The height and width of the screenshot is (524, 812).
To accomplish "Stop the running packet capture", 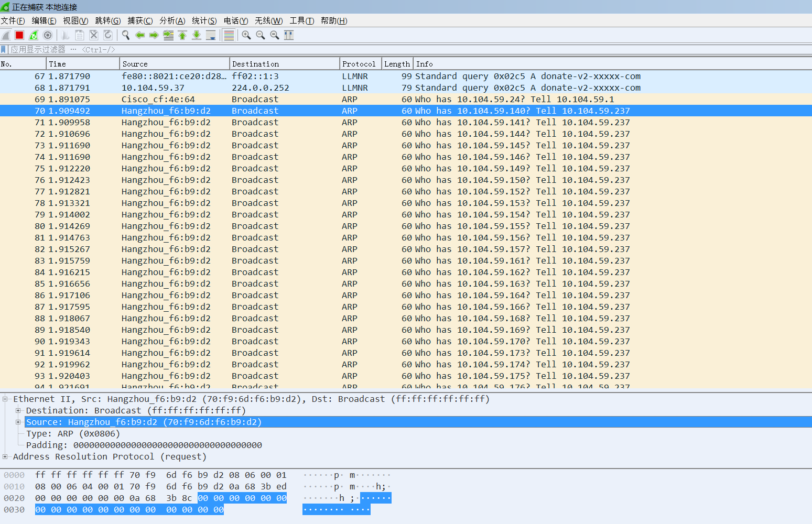I will (19, 35).
